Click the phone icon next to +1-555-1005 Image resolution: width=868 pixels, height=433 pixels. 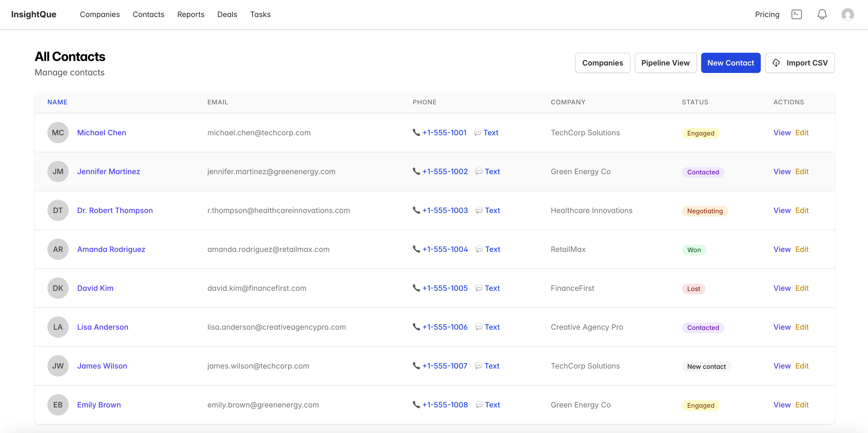pos(416,288)
